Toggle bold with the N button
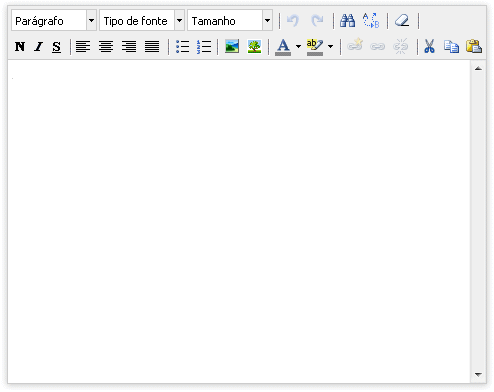Viewport: 494px width, 392px height. pos(20,47)
